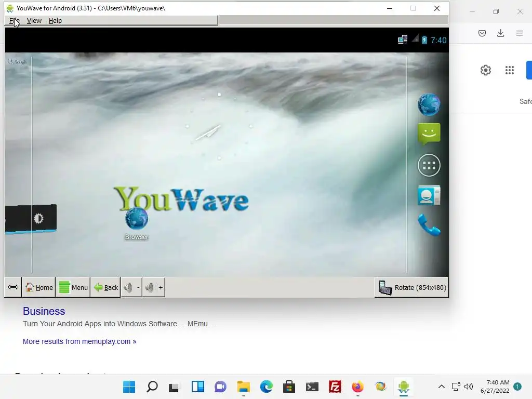Open the Android app drawer grid

coord(429,165)
